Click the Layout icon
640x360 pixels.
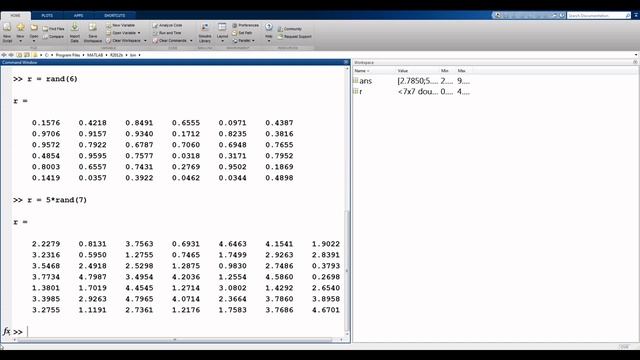[222, 28]
